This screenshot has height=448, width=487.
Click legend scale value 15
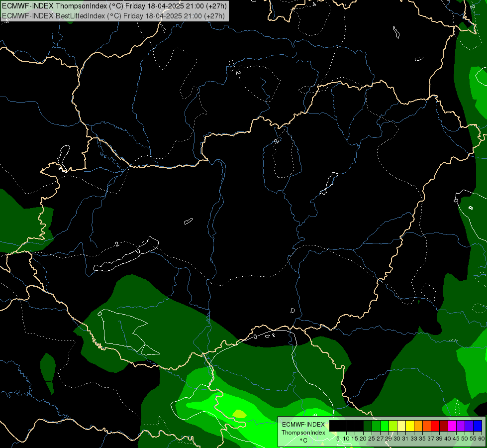point(355,439)
